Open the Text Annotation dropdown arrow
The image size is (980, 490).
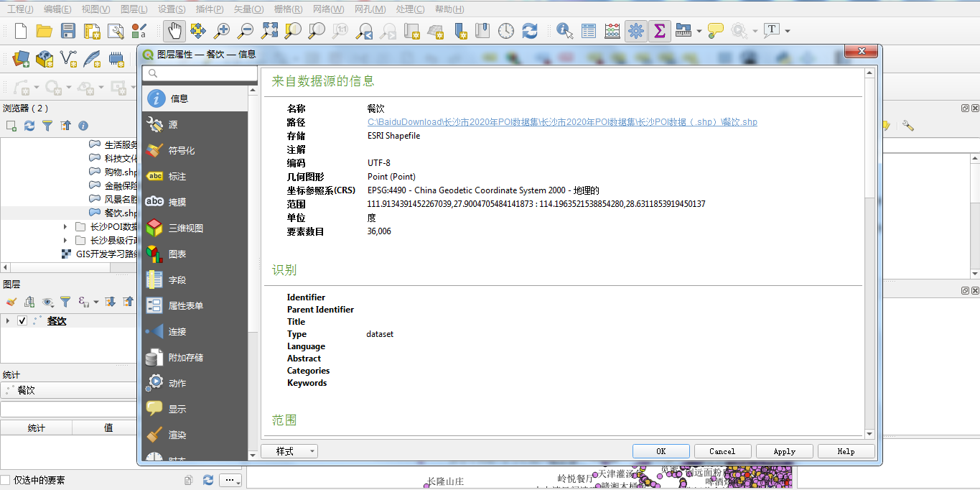coord(788,31)
